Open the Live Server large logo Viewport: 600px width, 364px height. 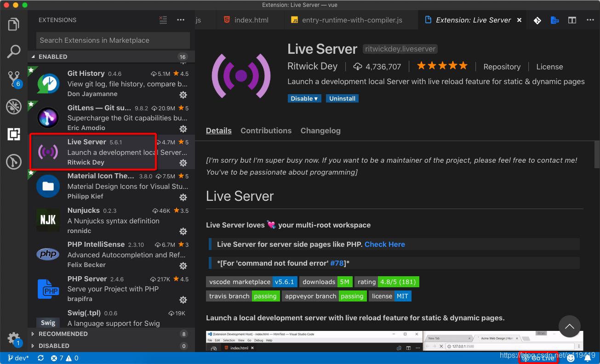pyautogui.click(x=241, y=75)
